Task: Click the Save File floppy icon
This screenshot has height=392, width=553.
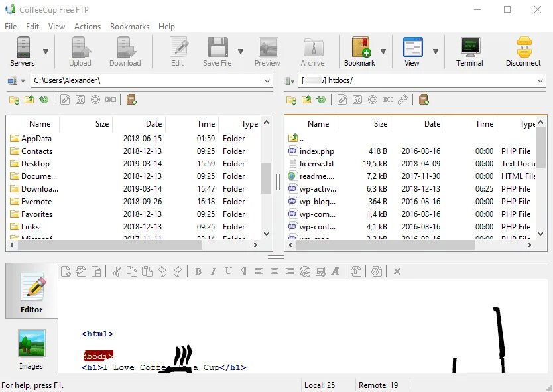Action: pyautogui.click(x=217, y=52)
